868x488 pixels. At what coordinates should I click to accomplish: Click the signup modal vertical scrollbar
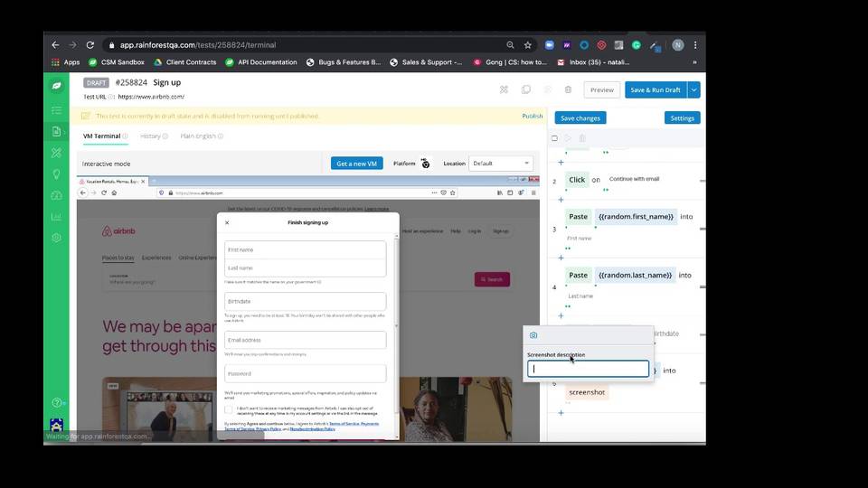[396, 282]
